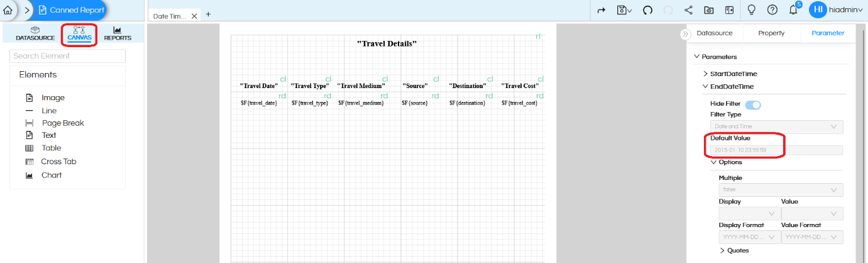Click the share arrow toolbar icon
868x263 pixels.
(601, 10)
